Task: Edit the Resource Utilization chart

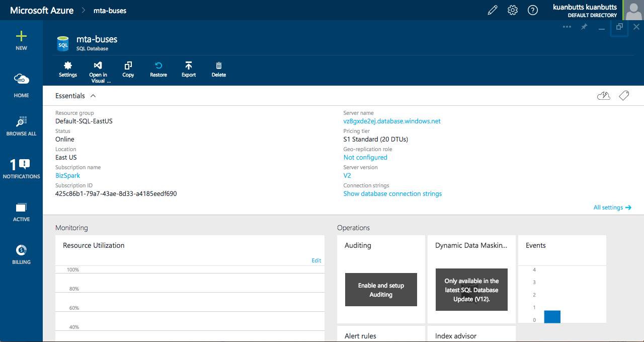Action: click(316, 260)
